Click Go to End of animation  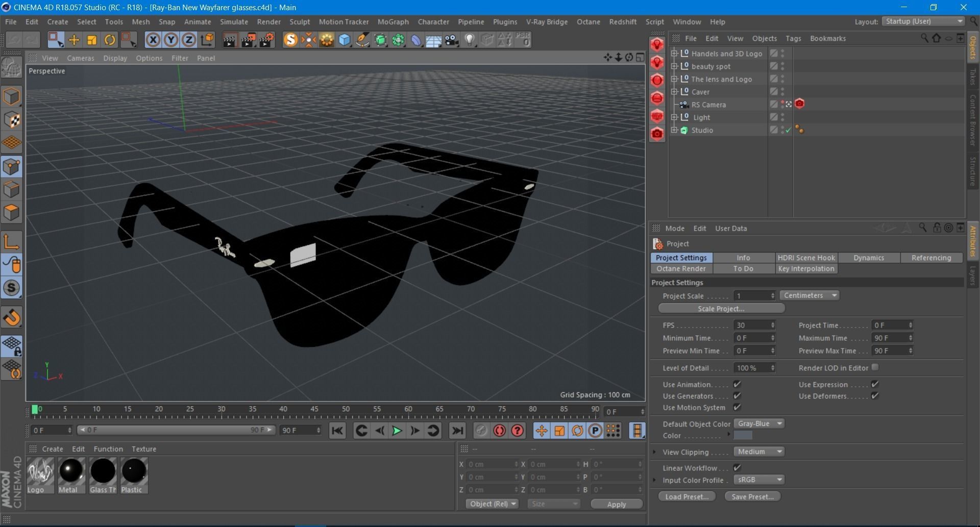point(457,431)
